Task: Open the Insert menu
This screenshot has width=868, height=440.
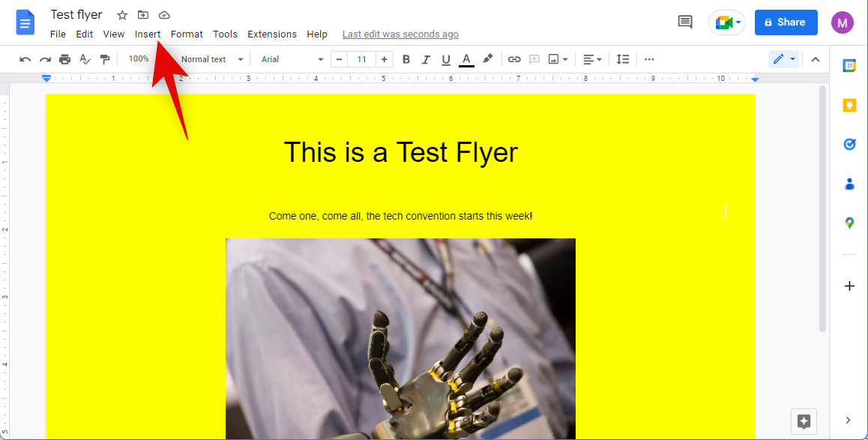Action: pos(148,34)
